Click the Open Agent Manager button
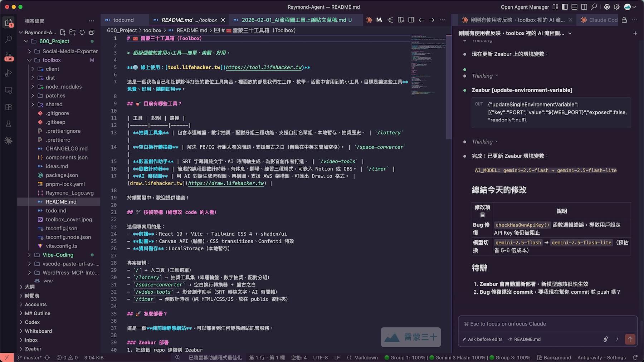Image resolution: width=644 pixels, height=362 pixels. coord(525,7)
